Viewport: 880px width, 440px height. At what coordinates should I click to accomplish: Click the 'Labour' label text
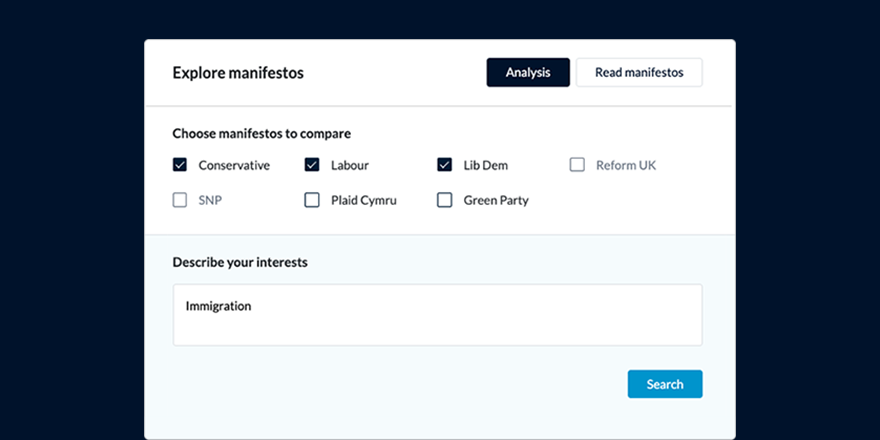[x=350, y=165]
